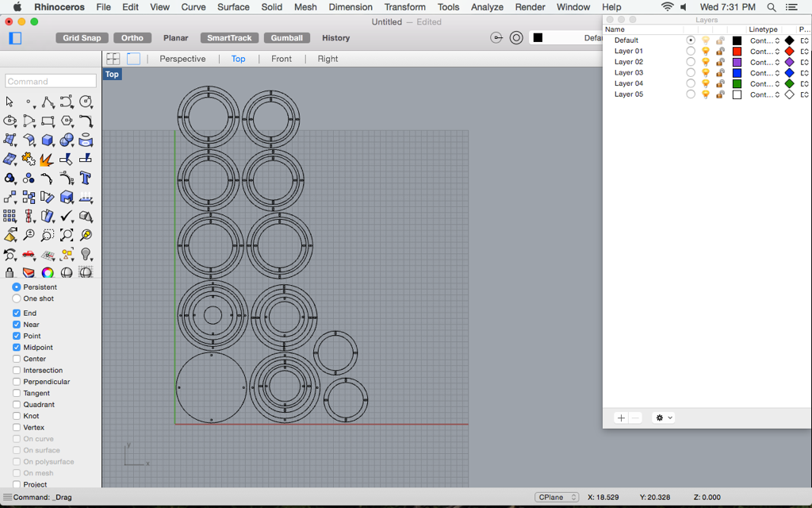Screen dimensions: 812x508
Task: Toggle the Grid Snap button
Action: pos(82,37)
